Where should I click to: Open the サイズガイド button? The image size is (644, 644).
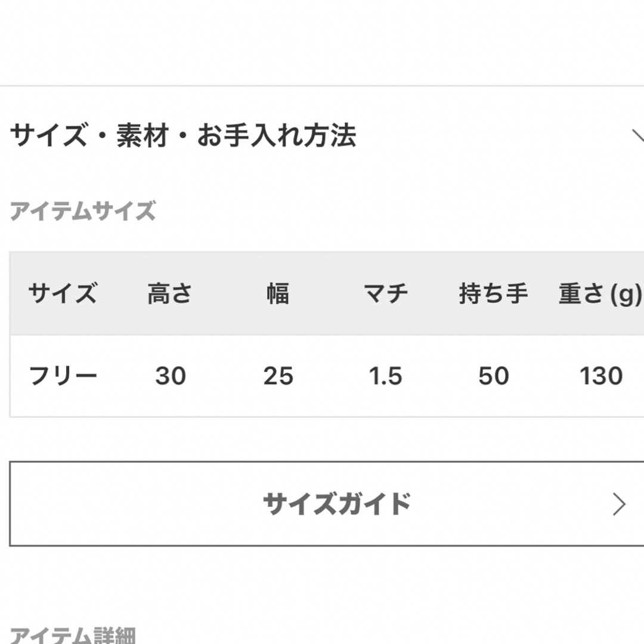coord(327,503)
